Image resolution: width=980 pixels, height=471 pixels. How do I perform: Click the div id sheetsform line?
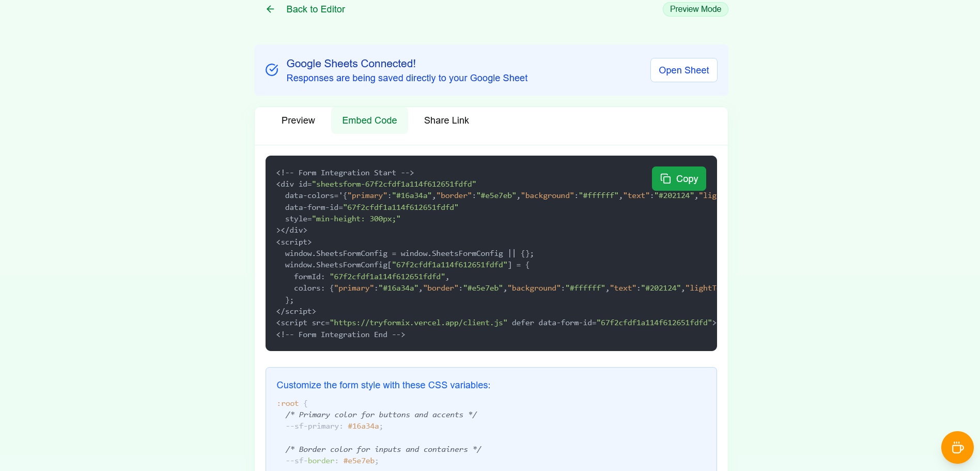coord(376,184)
